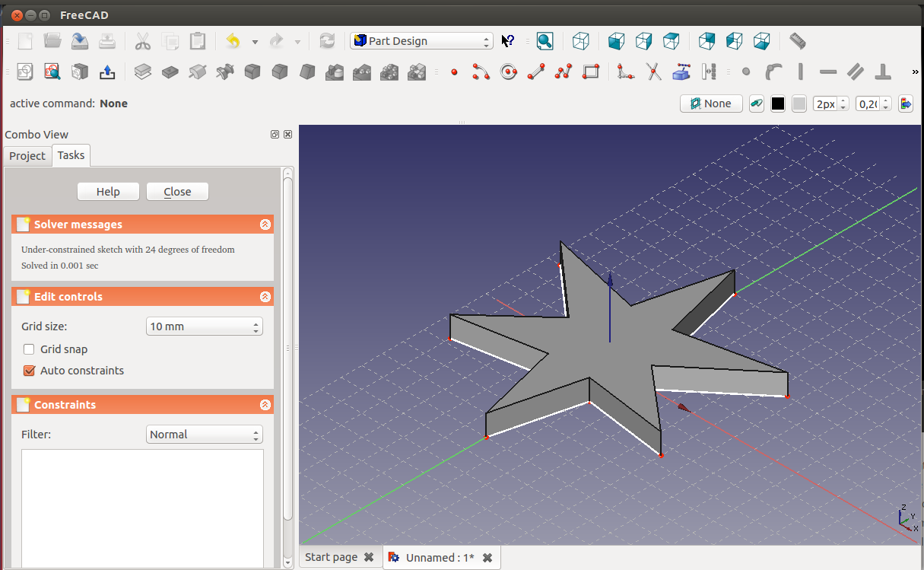
Task: Select the Create Arc sketch tool
Action: (x=481, y=72)
